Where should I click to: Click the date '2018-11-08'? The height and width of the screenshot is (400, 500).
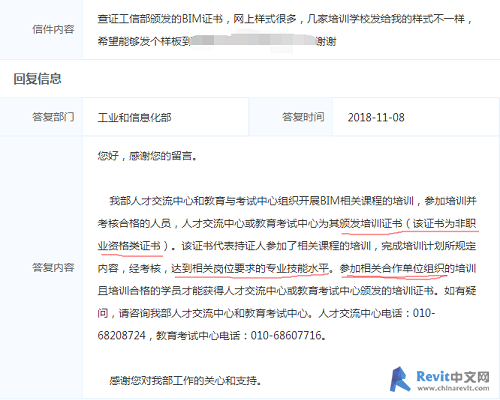point(376,117)
